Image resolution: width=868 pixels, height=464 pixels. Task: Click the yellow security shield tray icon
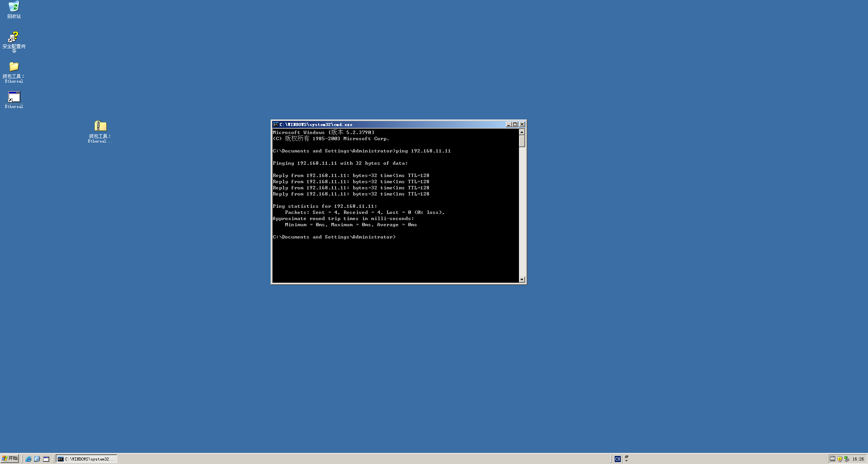pyautogui.click(x=840, y=459)
